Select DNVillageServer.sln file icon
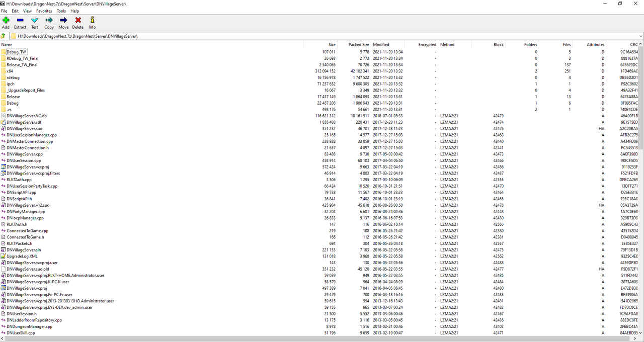Image resolution: width=644 pixels, height=342 pixels. coord(4,250)
